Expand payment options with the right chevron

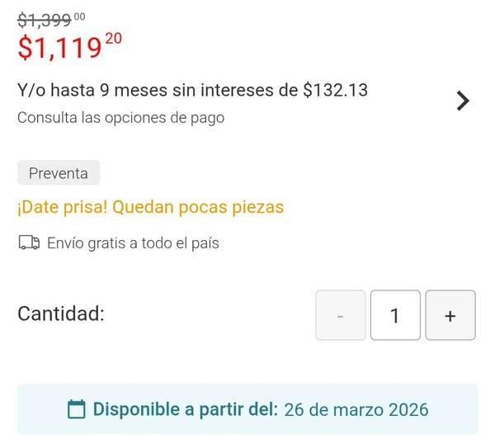[x=463, y=101]
